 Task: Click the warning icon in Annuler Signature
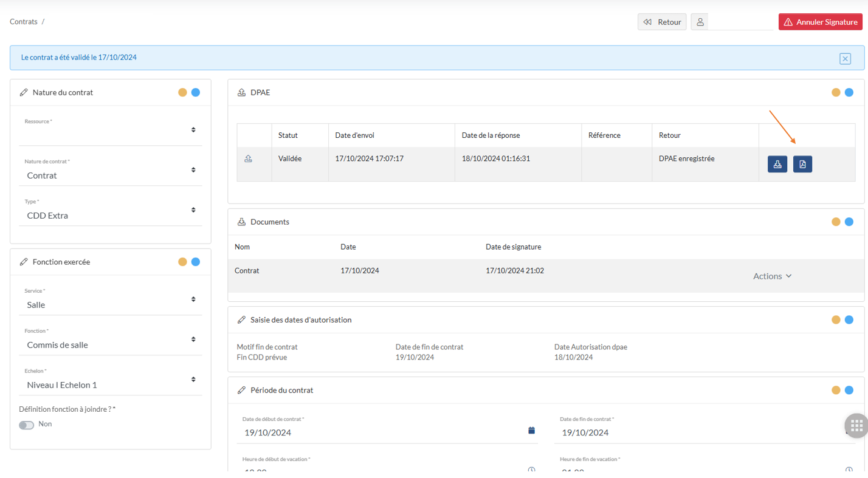(788, 22)
